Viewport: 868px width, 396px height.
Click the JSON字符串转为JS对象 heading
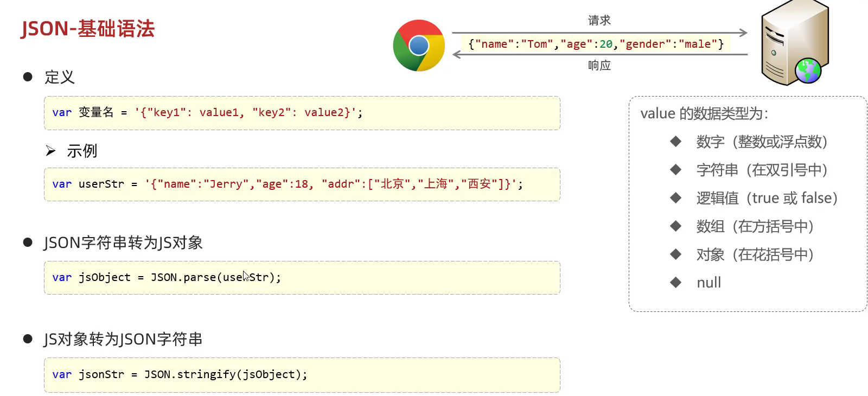[123, 242]
